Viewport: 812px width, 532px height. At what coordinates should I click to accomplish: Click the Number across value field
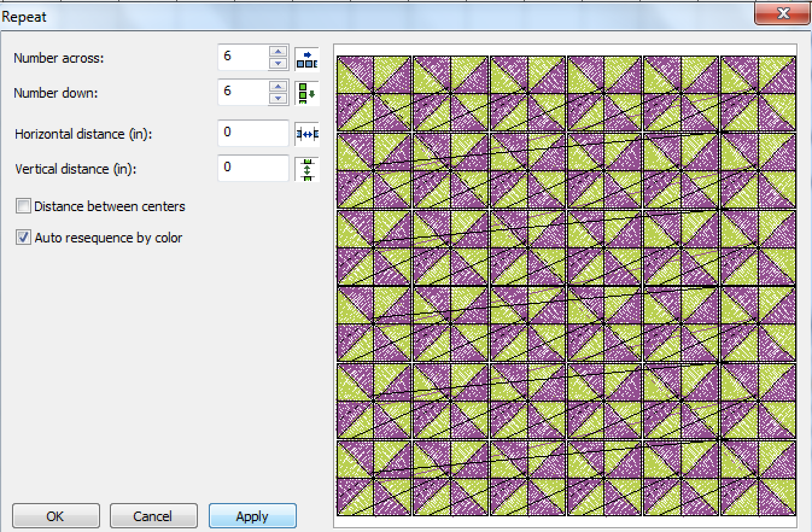[x=244, y=58]
